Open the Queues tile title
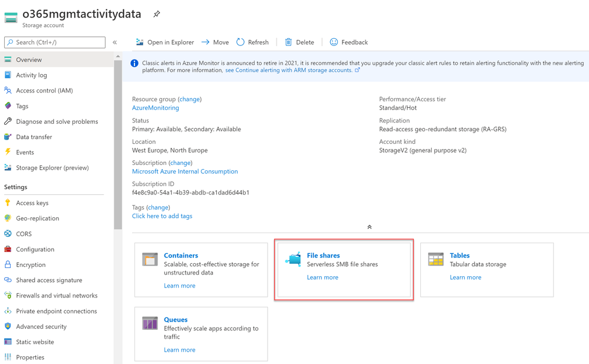 (x=176, y=320)
